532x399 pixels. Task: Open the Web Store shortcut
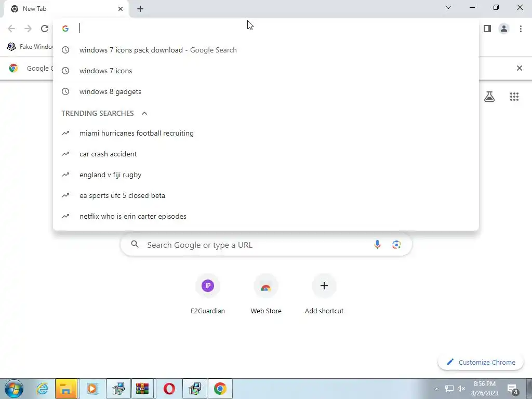(266, 295)
